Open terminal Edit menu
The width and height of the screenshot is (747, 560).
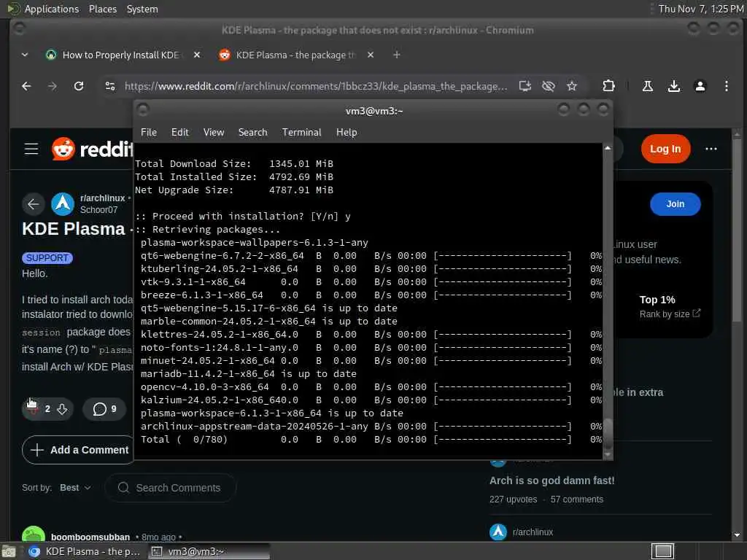(x=180, y=133)
